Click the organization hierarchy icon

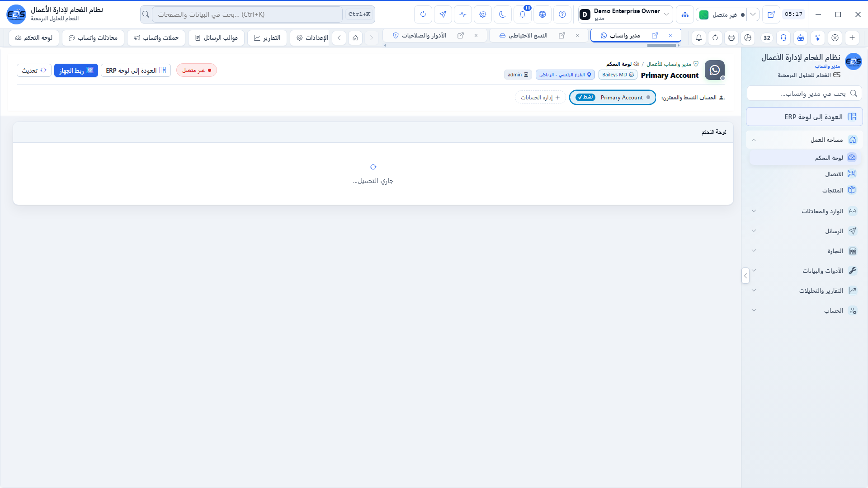(685, 14)
